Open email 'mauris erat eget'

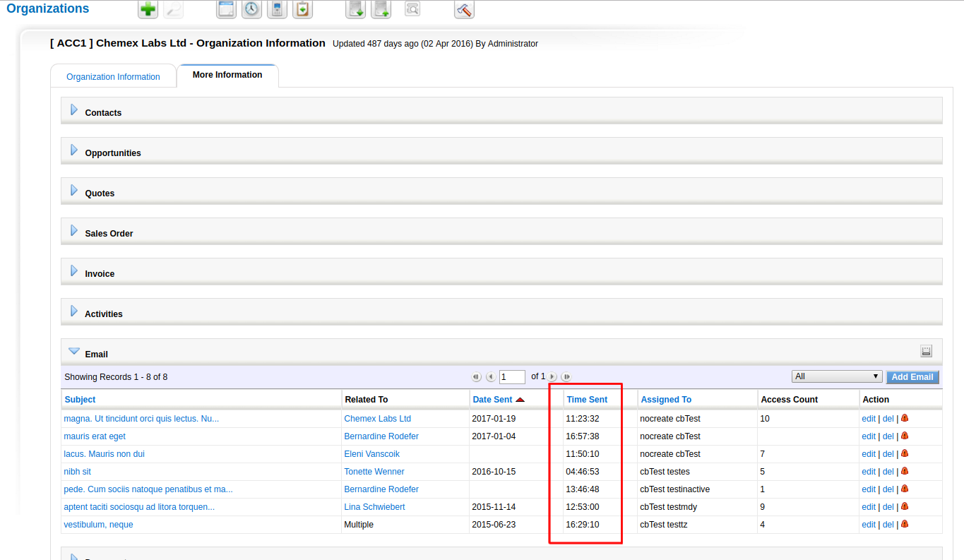95,436
